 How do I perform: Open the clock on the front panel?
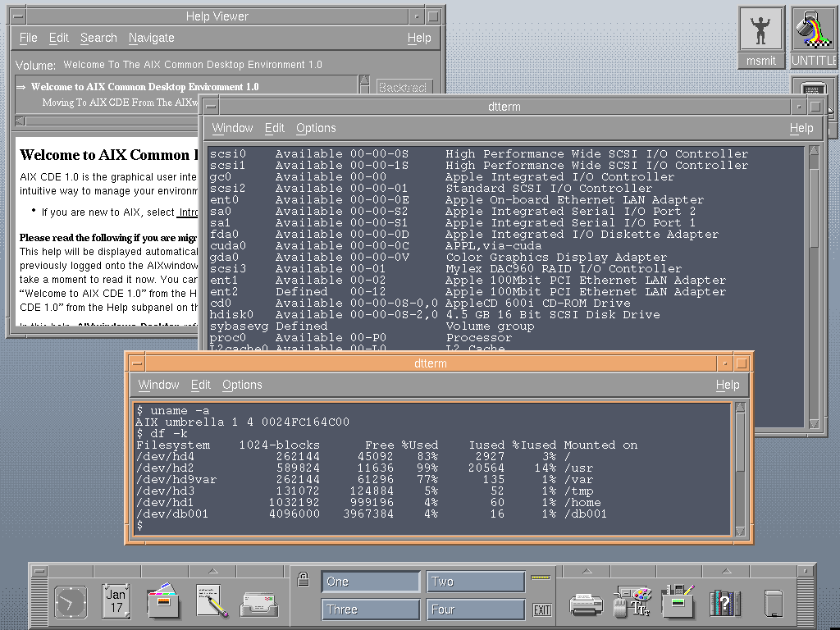coord(71,602)
